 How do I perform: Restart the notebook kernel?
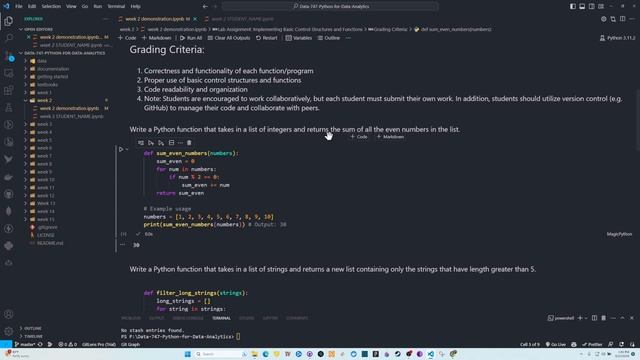click(267, 38)
